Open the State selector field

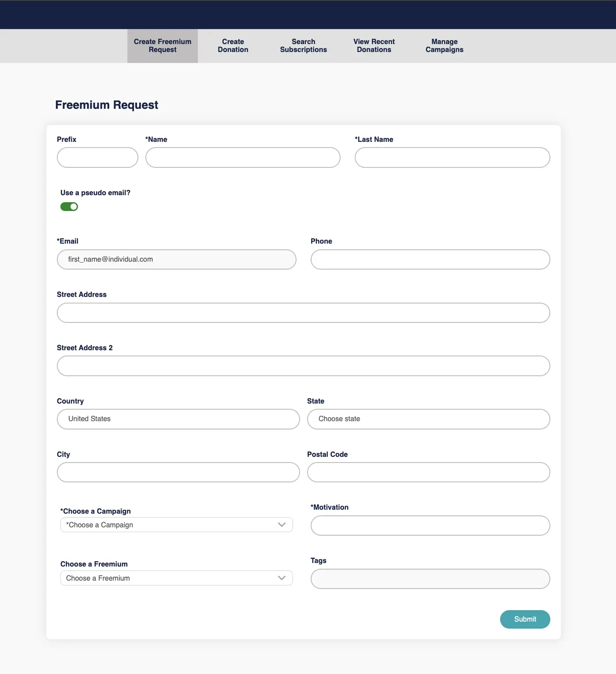pos(428,419)
